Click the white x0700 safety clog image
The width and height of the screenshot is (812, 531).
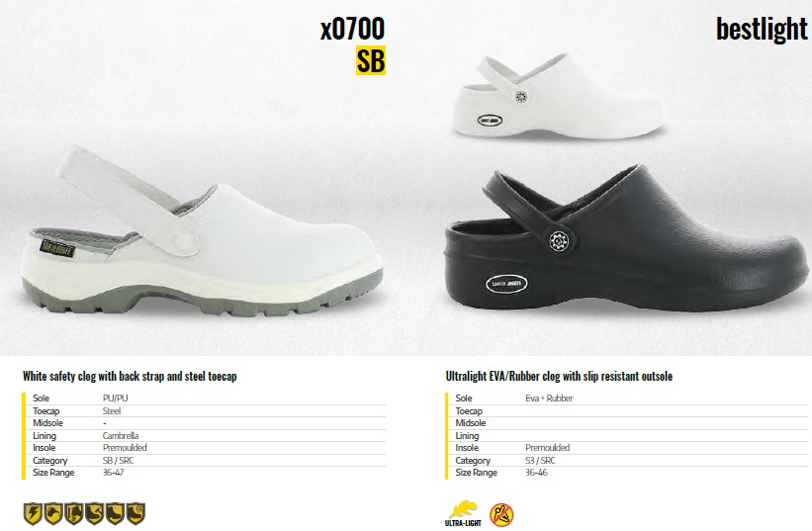tap(202, 233)
